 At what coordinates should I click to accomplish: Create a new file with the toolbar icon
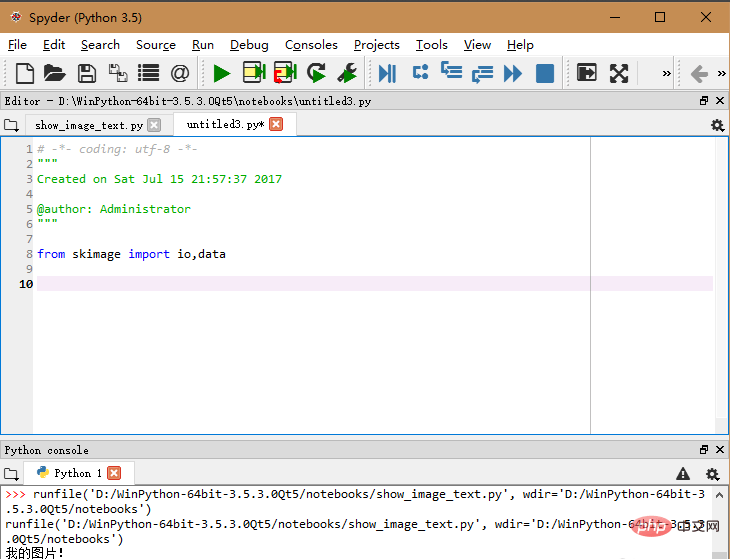point(25,73)
